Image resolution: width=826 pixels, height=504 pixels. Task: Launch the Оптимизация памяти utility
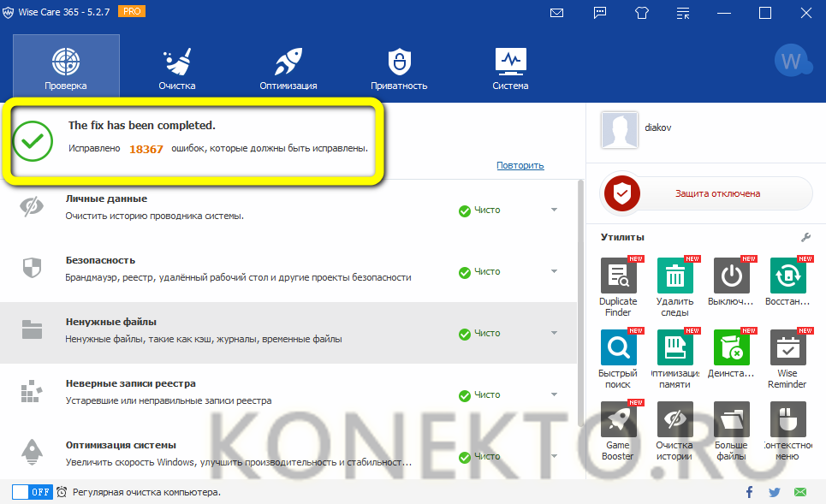tap(674, 359)
